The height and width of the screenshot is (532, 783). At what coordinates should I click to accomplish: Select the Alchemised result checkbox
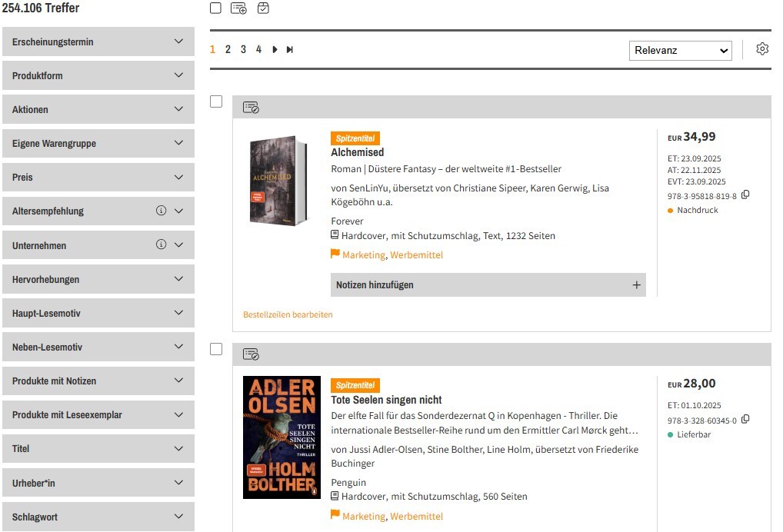tap(216, 101)
